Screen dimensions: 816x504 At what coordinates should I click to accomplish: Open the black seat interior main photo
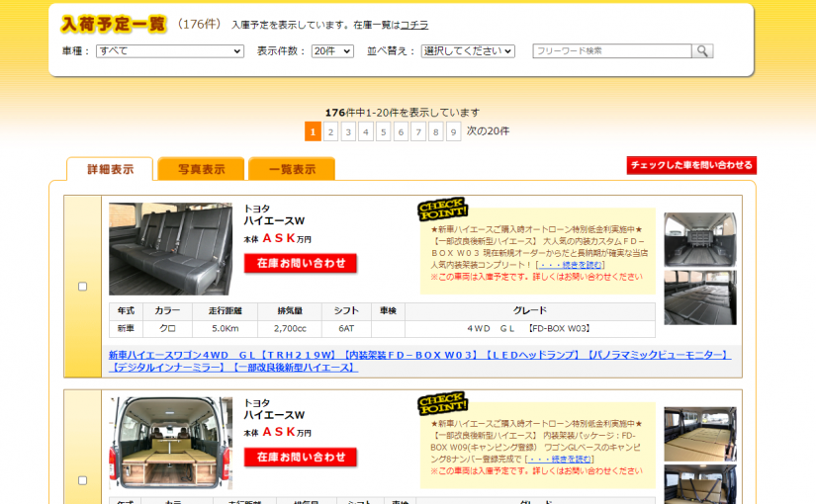(x=171, y=249)
